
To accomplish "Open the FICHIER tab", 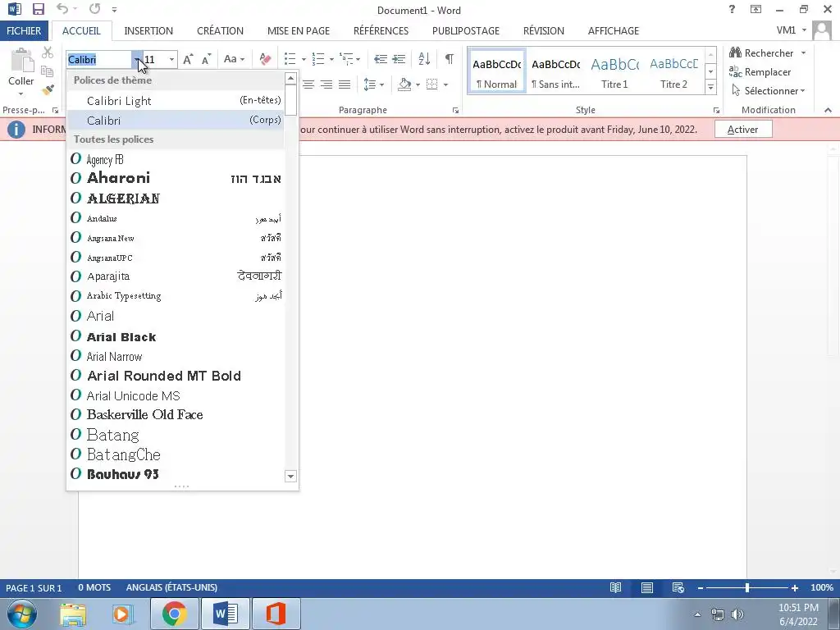I will (24, 30).
